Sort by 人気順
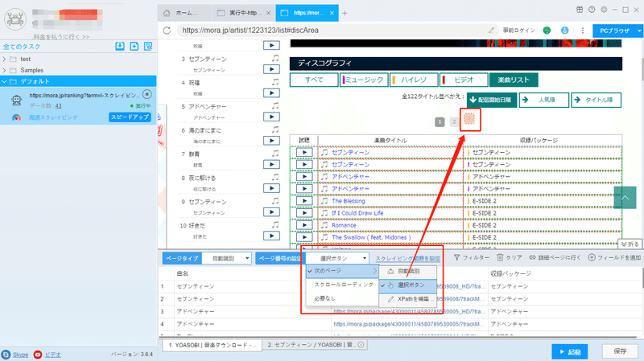The width and height of the screenshot is (644, 361). pos(544,100)
